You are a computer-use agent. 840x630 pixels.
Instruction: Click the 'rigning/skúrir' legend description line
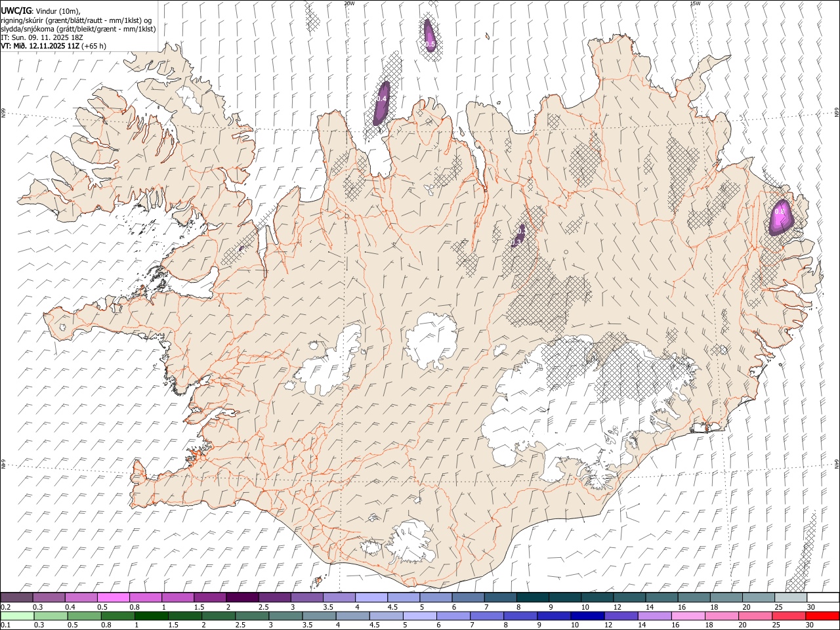pyautogui.click(x=77, y=20)
